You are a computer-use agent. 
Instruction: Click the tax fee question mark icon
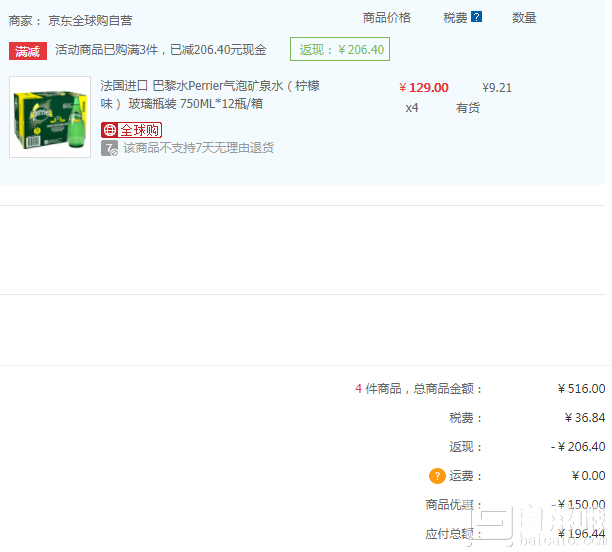[x=476, y=17]
